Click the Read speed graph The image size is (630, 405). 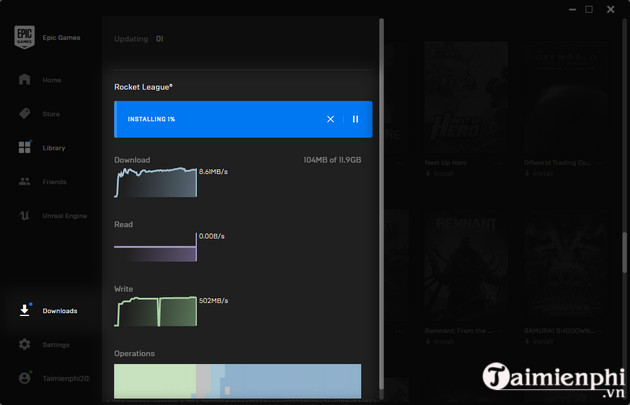pos(155,247)
